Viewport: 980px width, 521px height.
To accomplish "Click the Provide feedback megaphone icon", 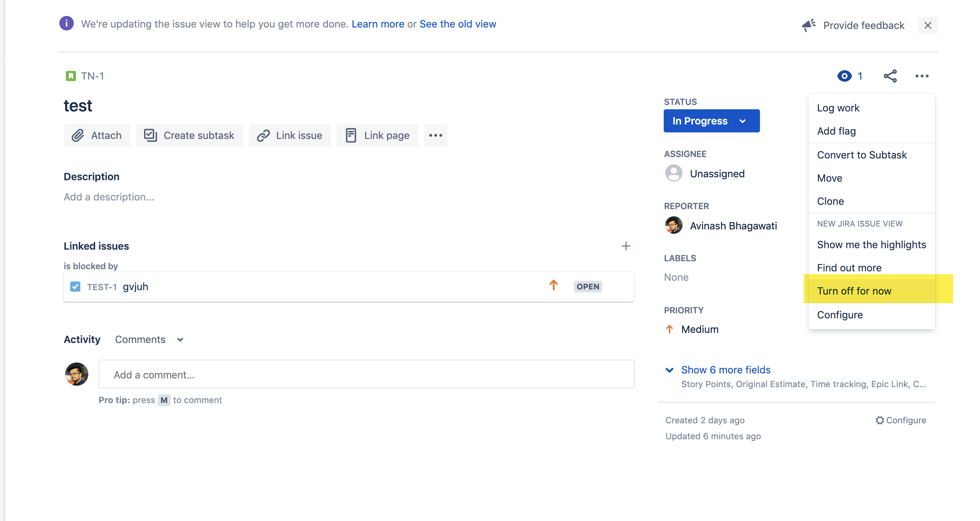I will (x=809, y=24).
